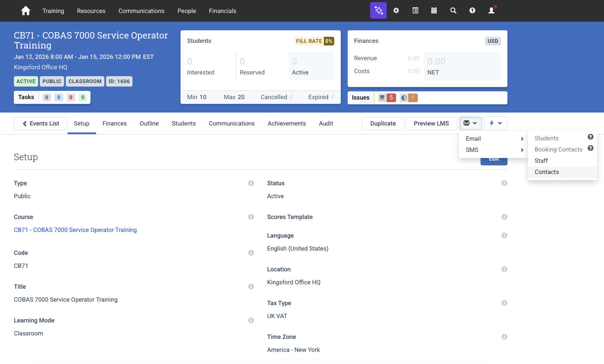This screenshot has height=364, width=604.
Task: Click the USD currency badge
Action: coord(493,41)
